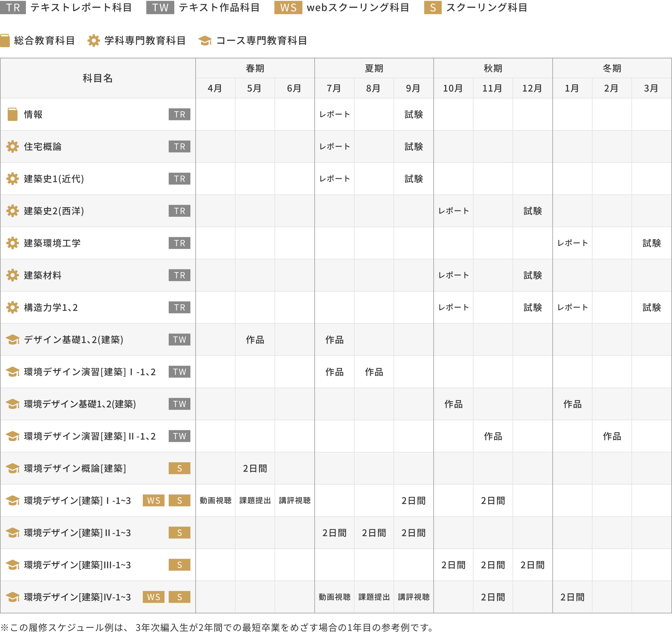Toggle the S badge on 環境デザイン[建築]II-1~3
Viewport: 672px width, 632px height.
pyautogui.click(x=179, y=533)
